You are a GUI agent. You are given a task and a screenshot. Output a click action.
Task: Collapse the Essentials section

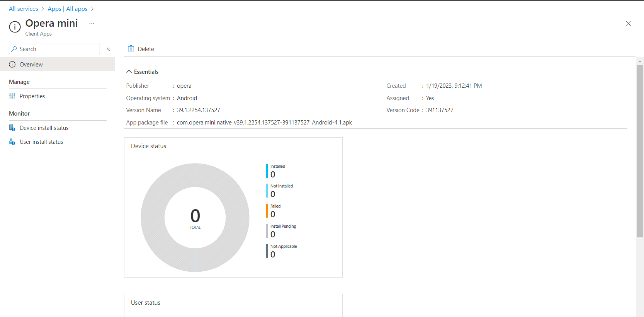(x=142, y=72)
